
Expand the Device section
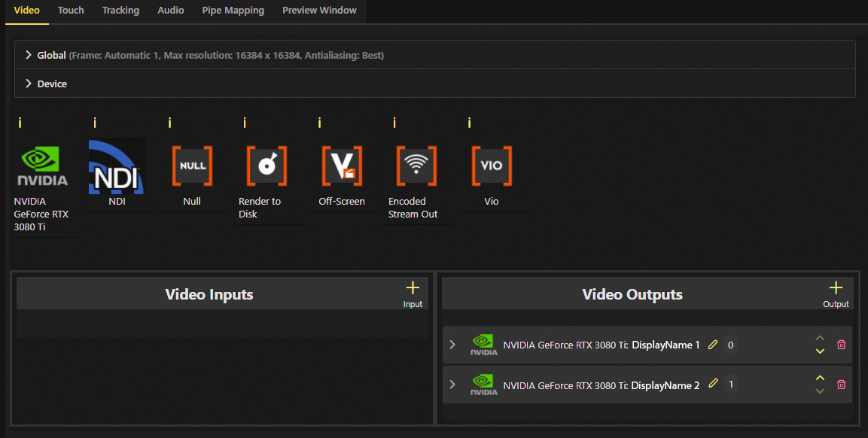click(29, 84)
